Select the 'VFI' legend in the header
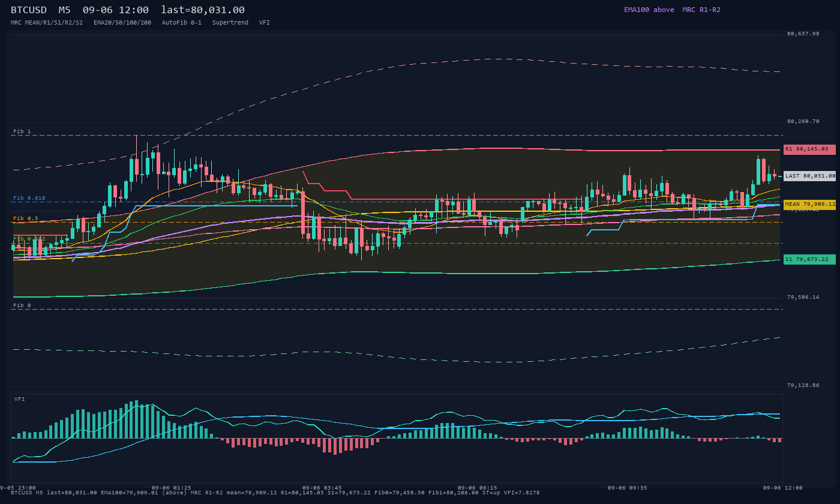Screen dimensions: 840x504 (x=265, y=22)
